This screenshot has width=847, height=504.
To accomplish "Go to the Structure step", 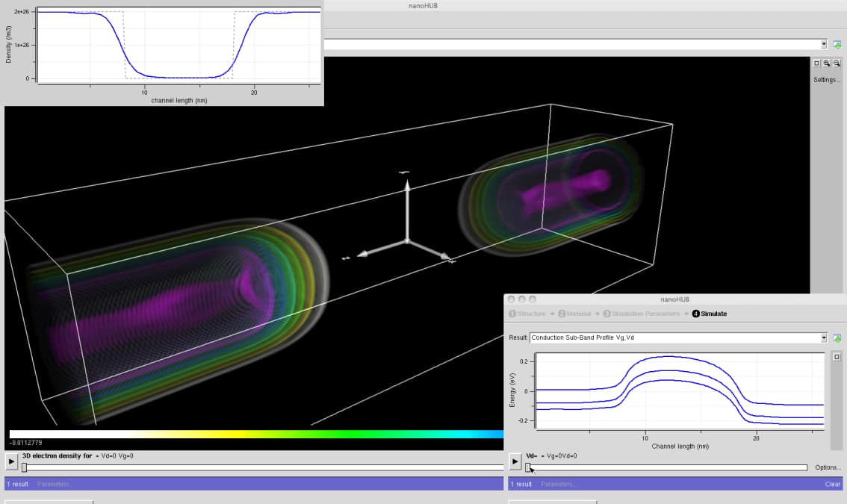I will [x=531, y=314].
